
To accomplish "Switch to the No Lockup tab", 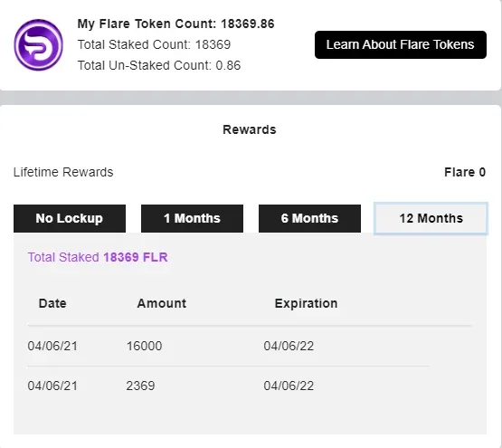I will [x=70, y=218].
